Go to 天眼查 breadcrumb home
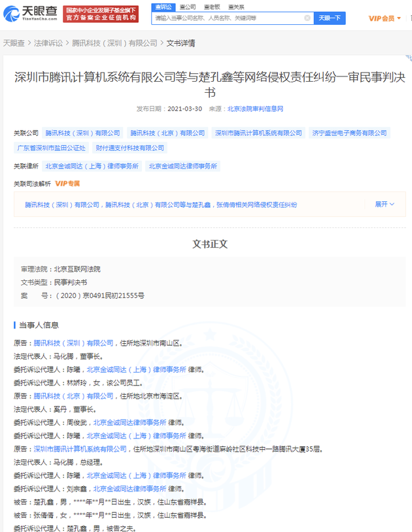 pyautogui.click(x=14, y=43)
